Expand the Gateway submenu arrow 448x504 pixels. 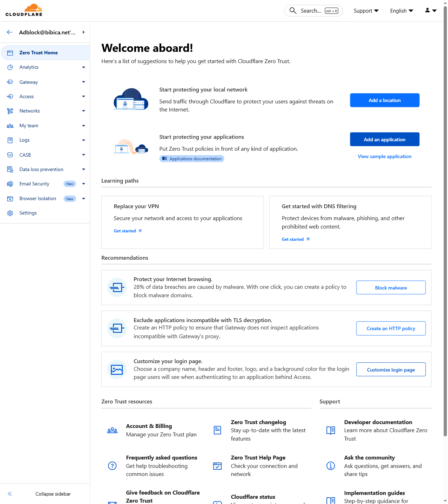[x=83, y=82]
